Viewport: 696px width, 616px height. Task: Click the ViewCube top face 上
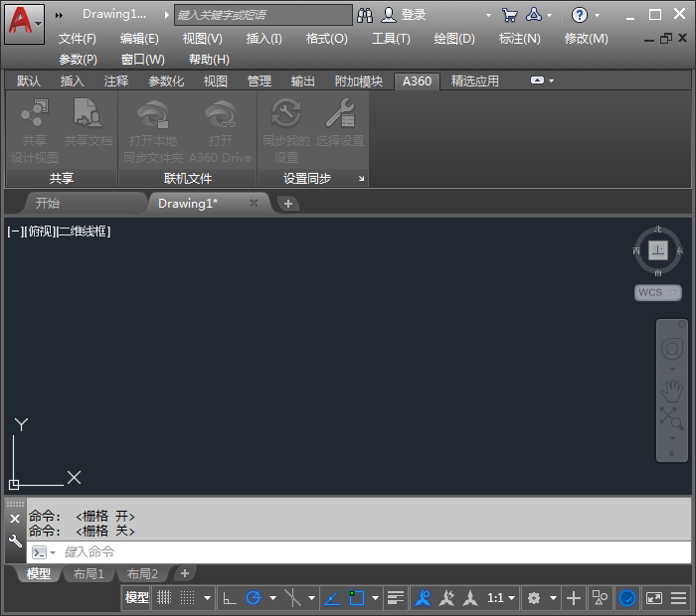click(x=658, y=250)
